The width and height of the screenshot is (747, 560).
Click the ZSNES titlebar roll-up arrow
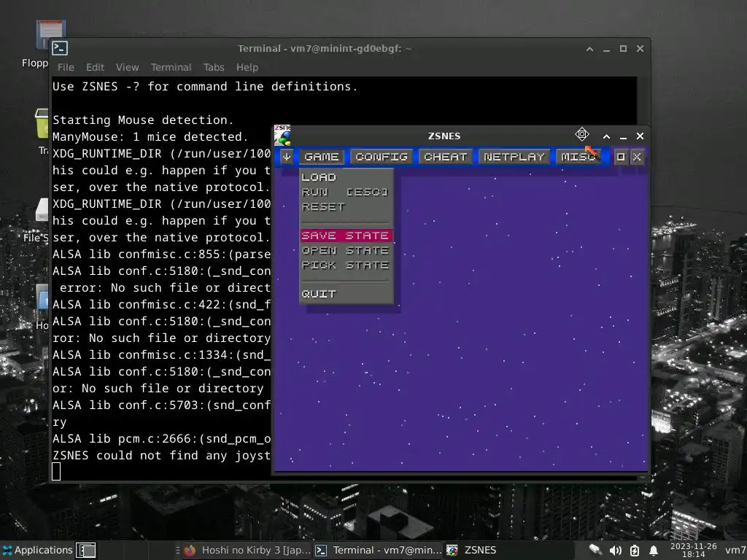tap(606, 136)
